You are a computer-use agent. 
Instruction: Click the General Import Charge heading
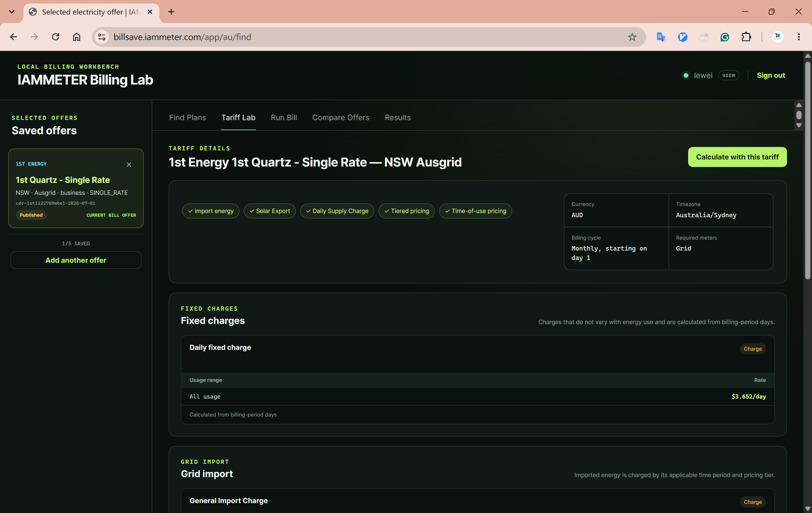229,501
